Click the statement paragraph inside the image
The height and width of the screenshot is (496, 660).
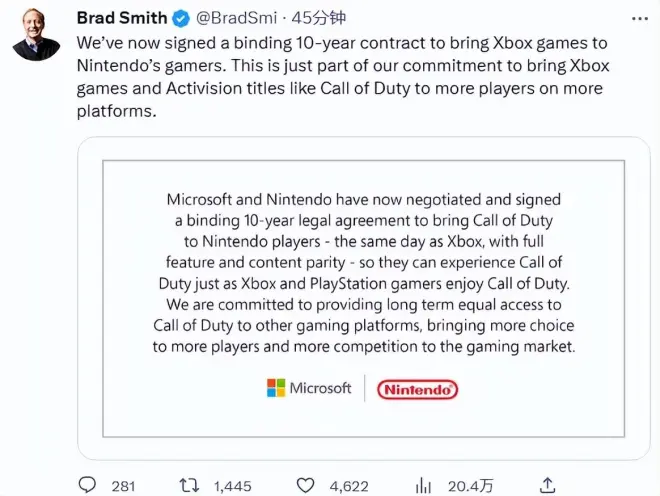click(364, 270)
